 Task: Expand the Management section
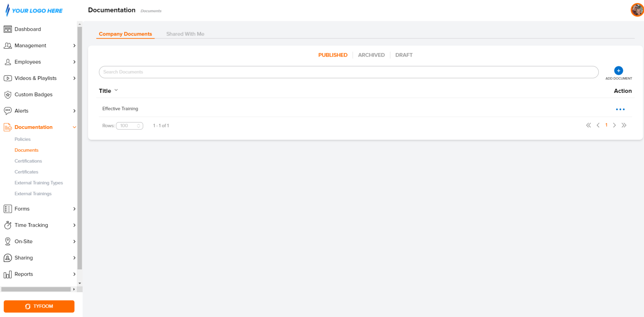tap(74, 46)
